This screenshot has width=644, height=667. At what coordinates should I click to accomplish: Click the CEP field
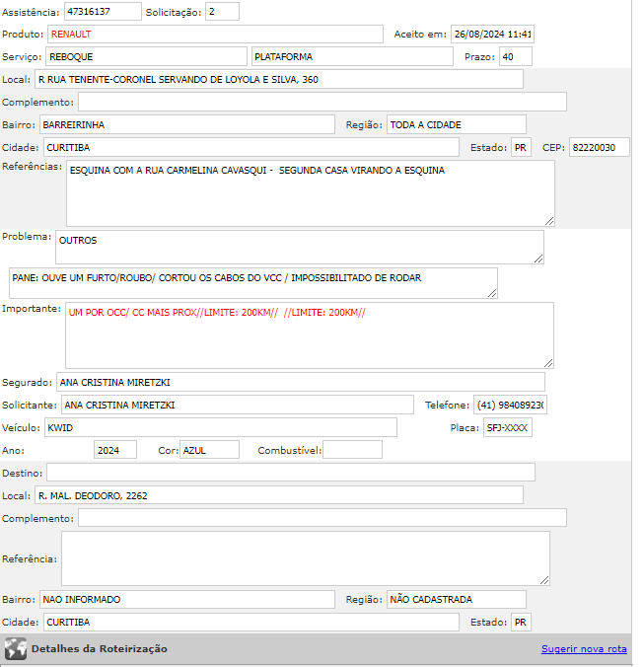599,147
